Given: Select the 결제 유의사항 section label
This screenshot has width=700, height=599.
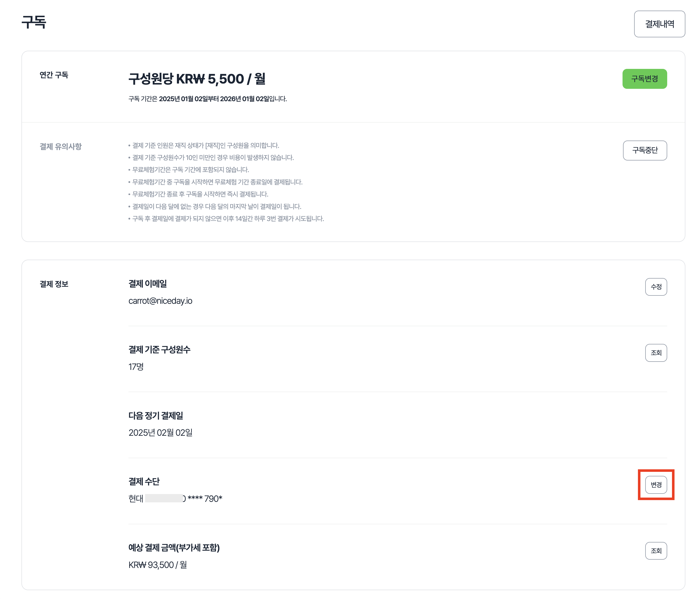Looking at the screenshot, I should click(x=61, y=147).
